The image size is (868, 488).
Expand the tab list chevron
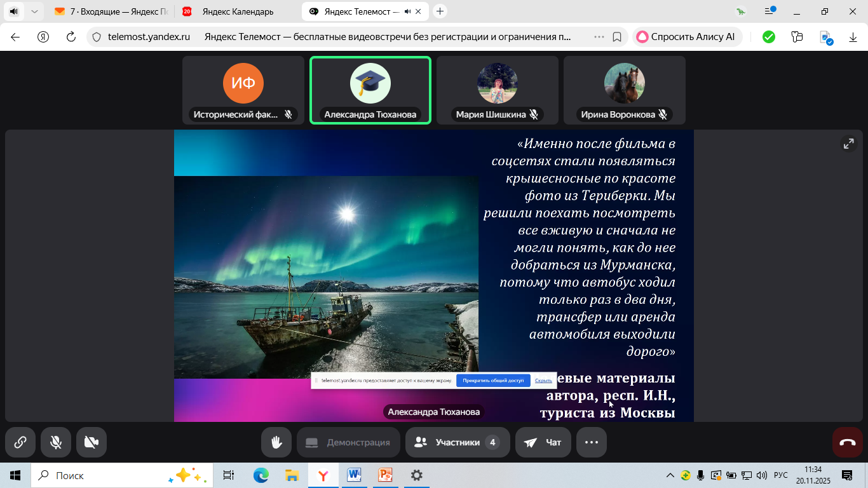tap(34, 11)
